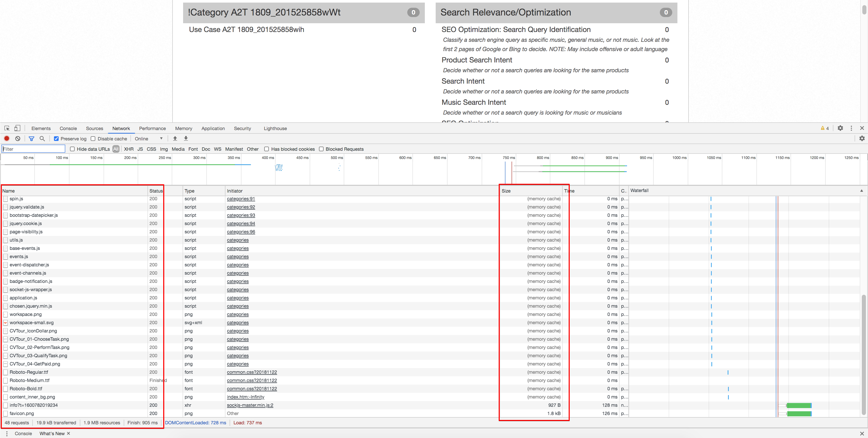Enable Disable cache checkbox
This screenshot has width=868, height=438.
point(93,139)
